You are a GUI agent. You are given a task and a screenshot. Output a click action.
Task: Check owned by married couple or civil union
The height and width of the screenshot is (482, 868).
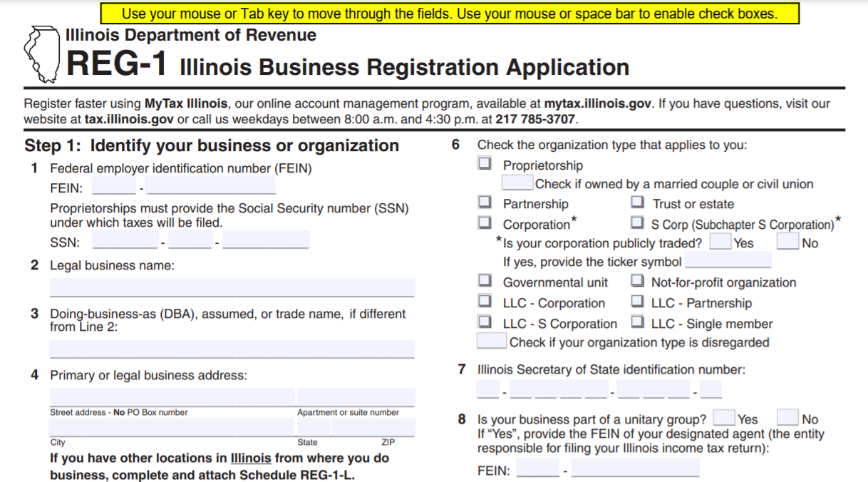(x=517, y=183)
